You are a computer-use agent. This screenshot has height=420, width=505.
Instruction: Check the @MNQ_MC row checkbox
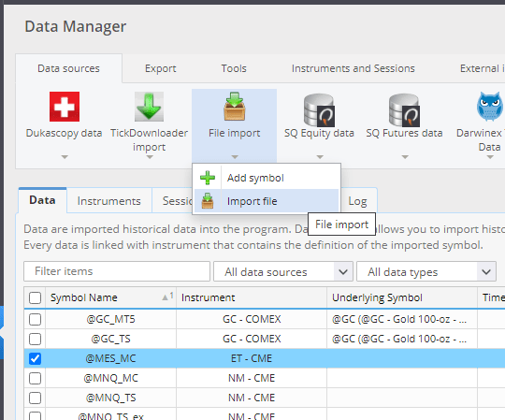click(35, 378)
